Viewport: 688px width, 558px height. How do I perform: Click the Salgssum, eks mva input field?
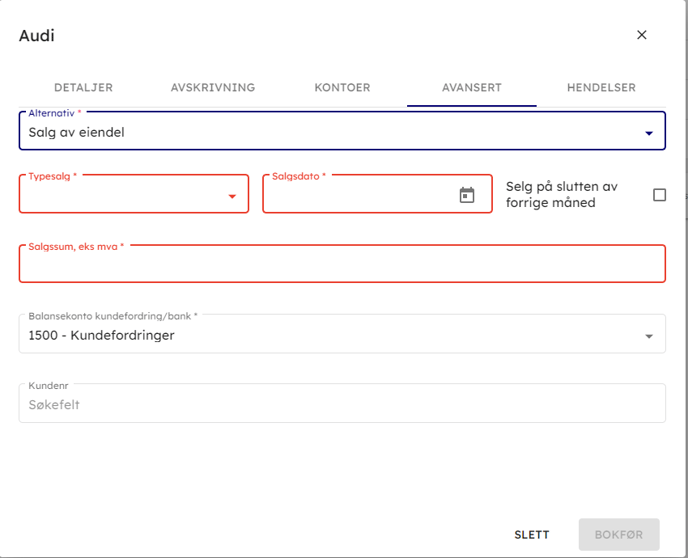pyautogui.click(x=342, y=266)
